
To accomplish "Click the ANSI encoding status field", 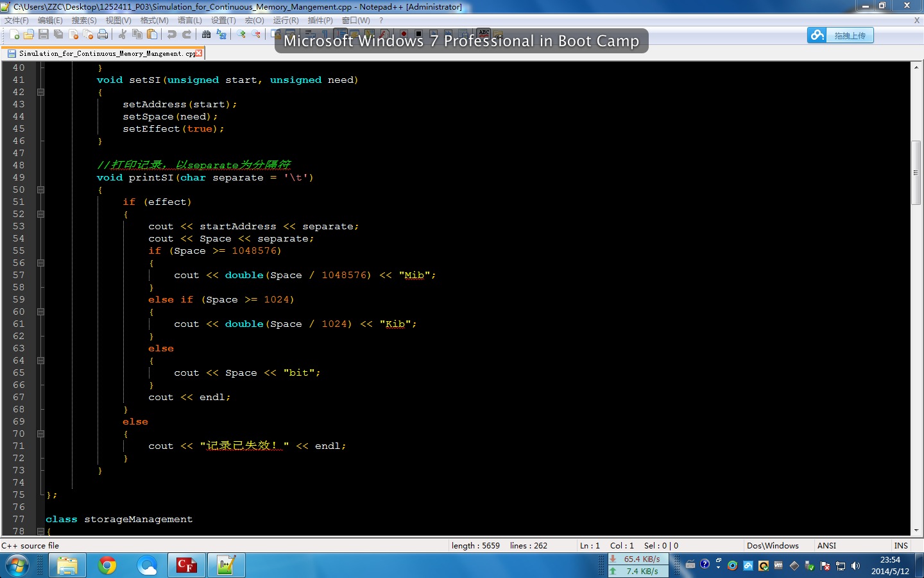I will (x=826, y=545).
